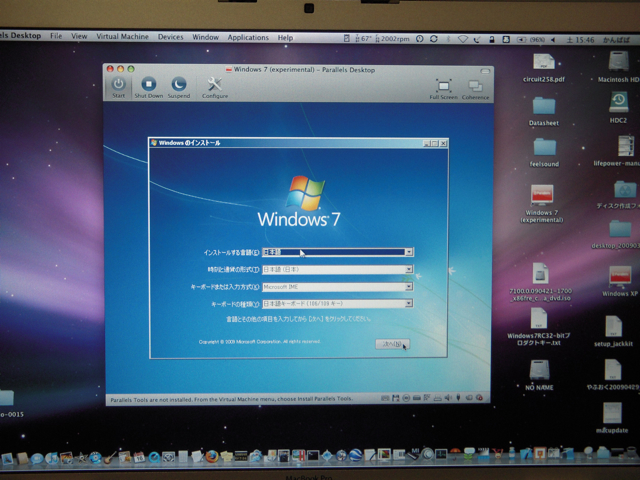Click the lock icon in menu bar
The width and height of the screenshot is (640, 480).
(492, 40)
